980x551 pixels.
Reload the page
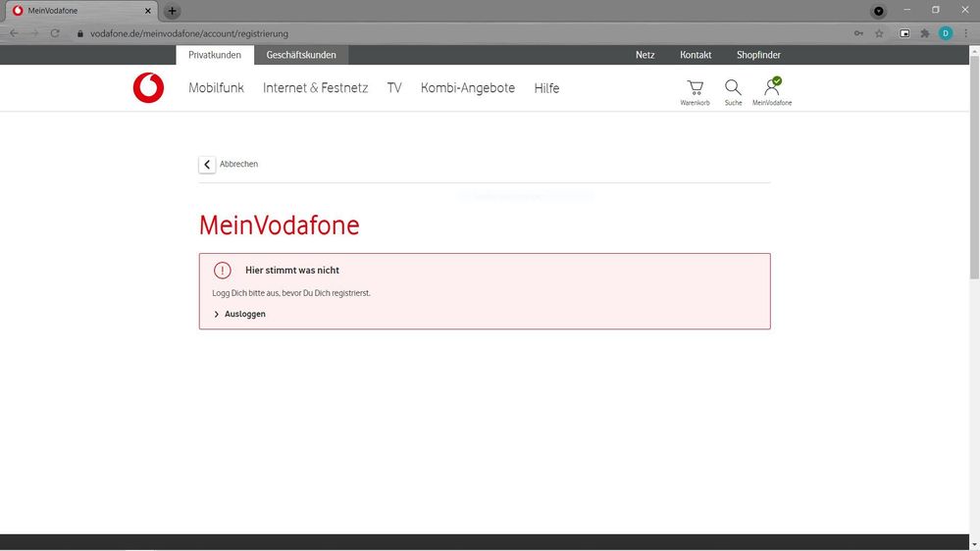point(55,33)
